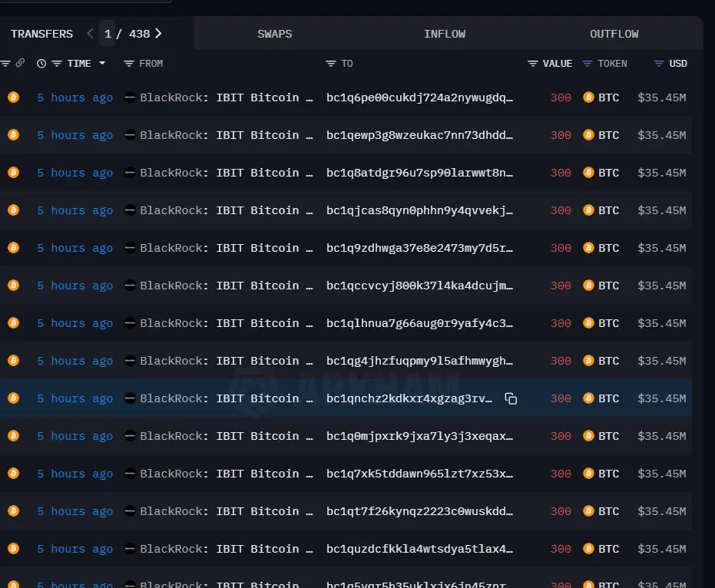Click BlackRock entity logo in bc1qlhnua7 row
The height and width of the screenshot is (588, 715).
pos(130,323)
